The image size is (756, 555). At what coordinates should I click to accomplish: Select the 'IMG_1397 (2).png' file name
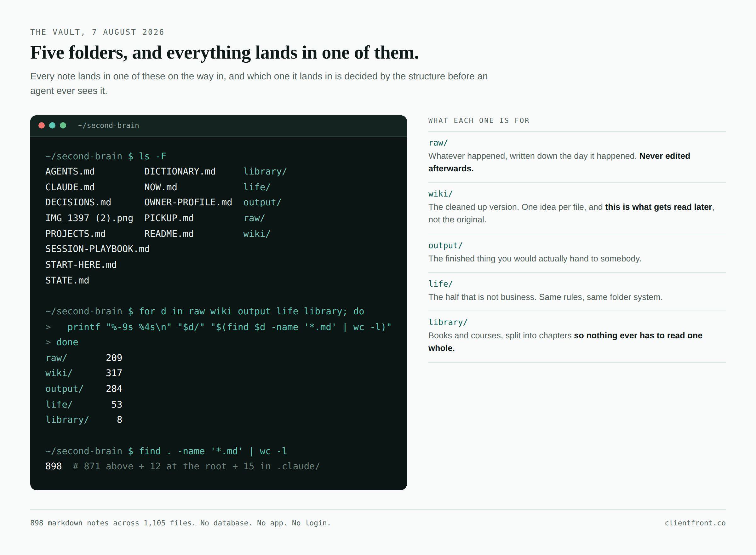[89, 218]
